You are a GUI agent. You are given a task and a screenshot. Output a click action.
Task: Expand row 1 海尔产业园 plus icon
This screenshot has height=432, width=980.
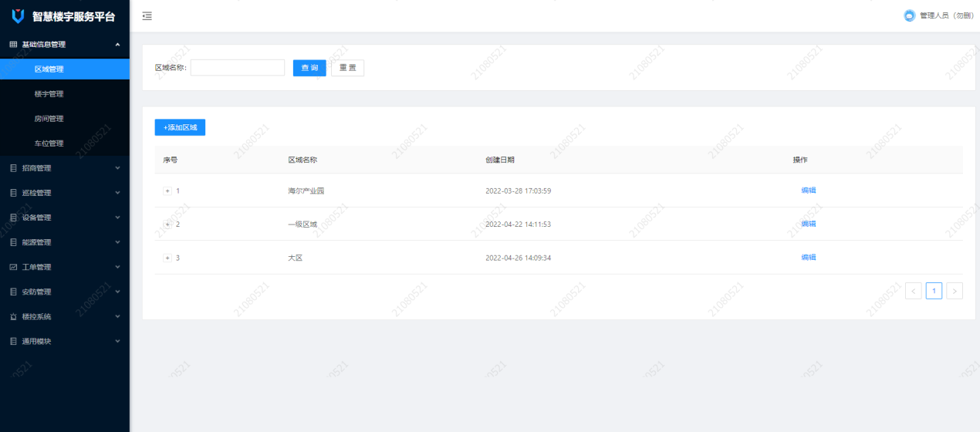(167, 191)
